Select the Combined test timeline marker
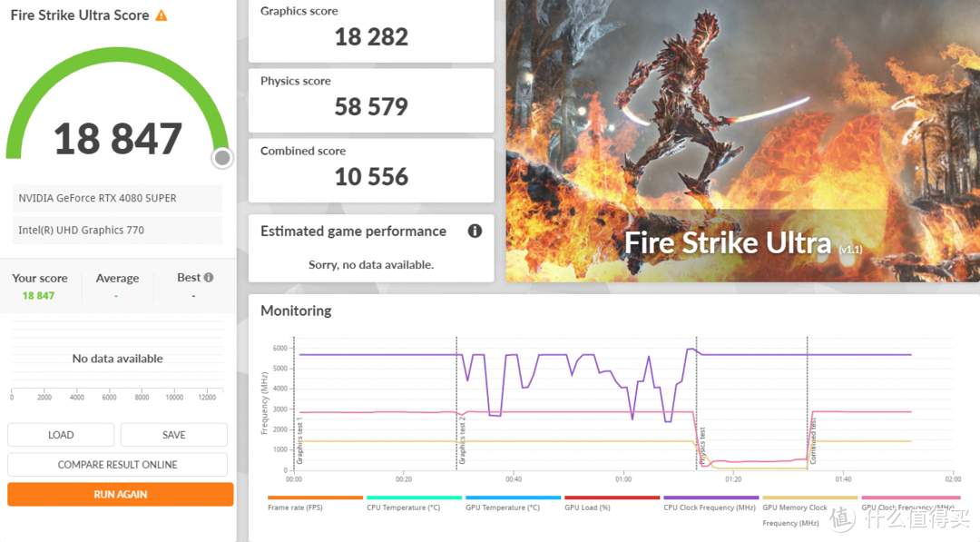The image size is (980, 542). (x=813, y=441)
